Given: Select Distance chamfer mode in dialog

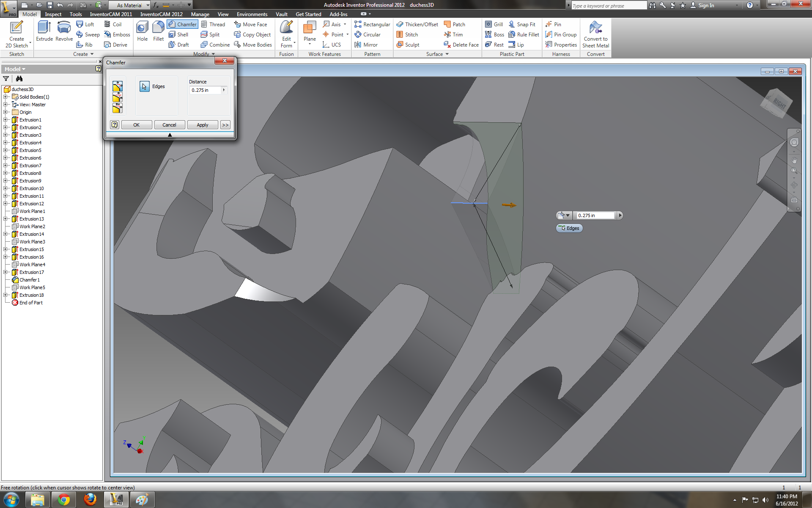Looking at the screenshot, I should (118, 87).
